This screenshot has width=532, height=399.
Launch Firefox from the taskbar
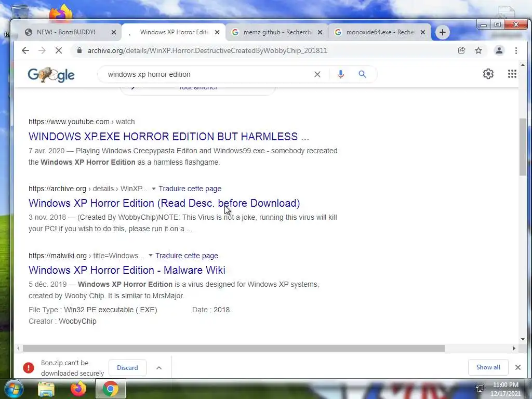[78, 389]
